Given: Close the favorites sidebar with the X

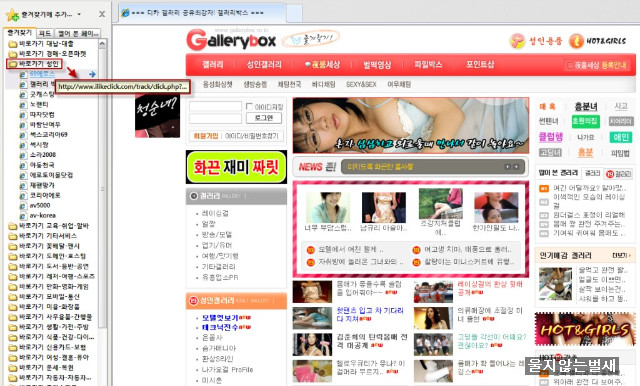Looking at the screenshot, I should coord(102,14).
